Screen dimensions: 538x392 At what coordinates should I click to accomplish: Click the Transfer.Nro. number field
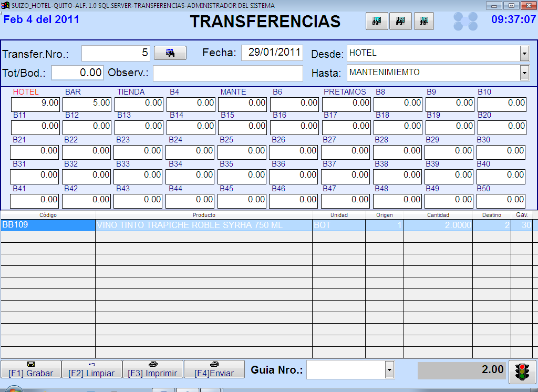[116, 53]
